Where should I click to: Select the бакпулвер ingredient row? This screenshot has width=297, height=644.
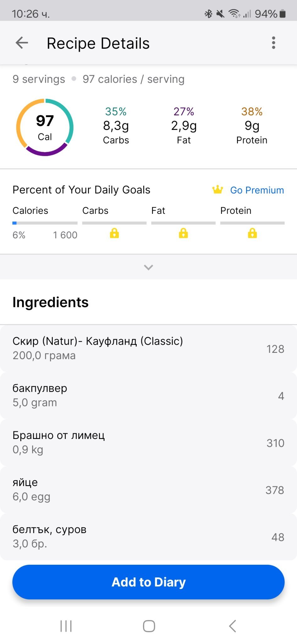click(x=148, y=396)
